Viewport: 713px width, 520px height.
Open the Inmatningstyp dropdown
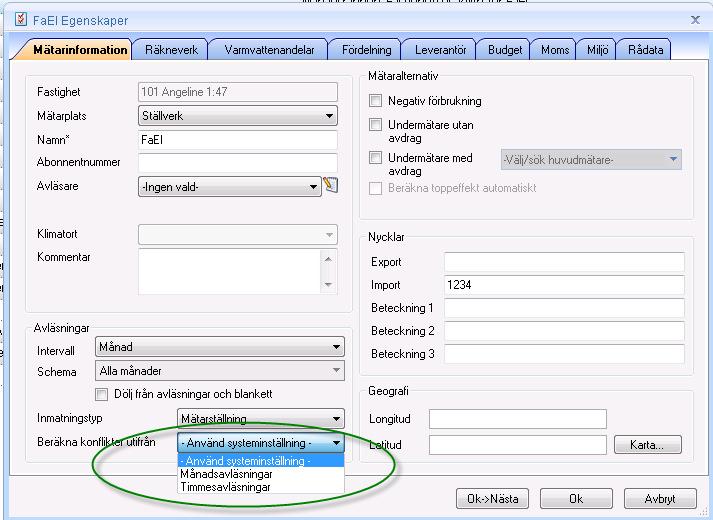[x=261, y=418]
